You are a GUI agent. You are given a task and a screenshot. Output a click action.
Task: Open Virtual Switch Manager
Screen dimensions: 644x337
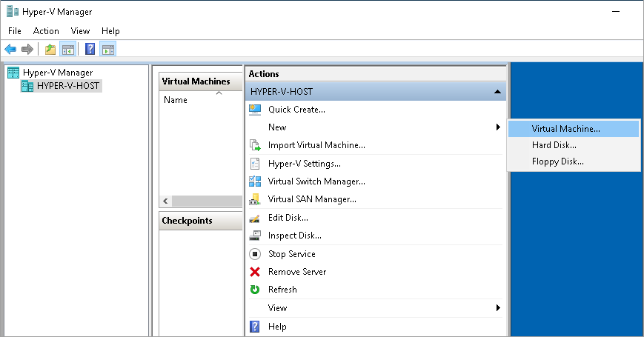316,181
